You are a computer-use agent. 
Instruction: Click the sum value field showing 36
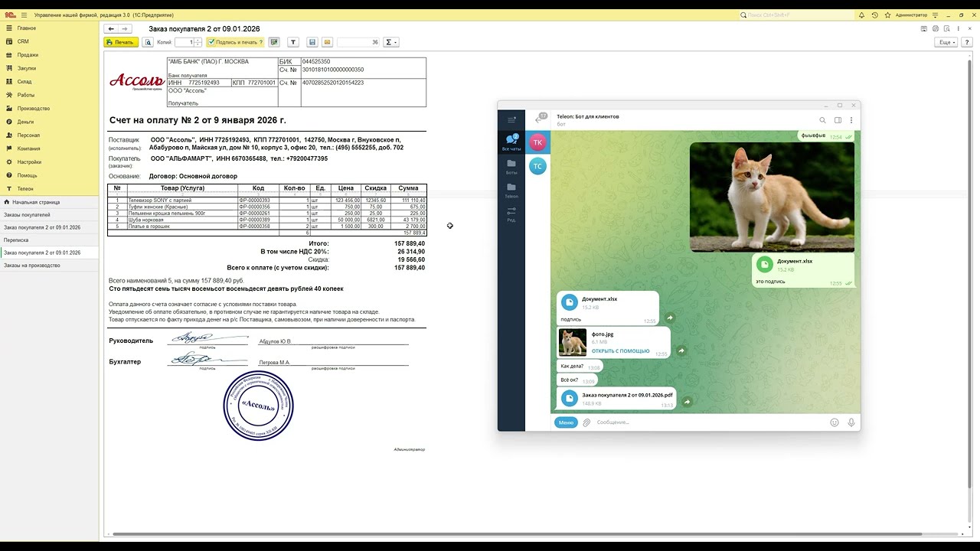tap(358, 42)
